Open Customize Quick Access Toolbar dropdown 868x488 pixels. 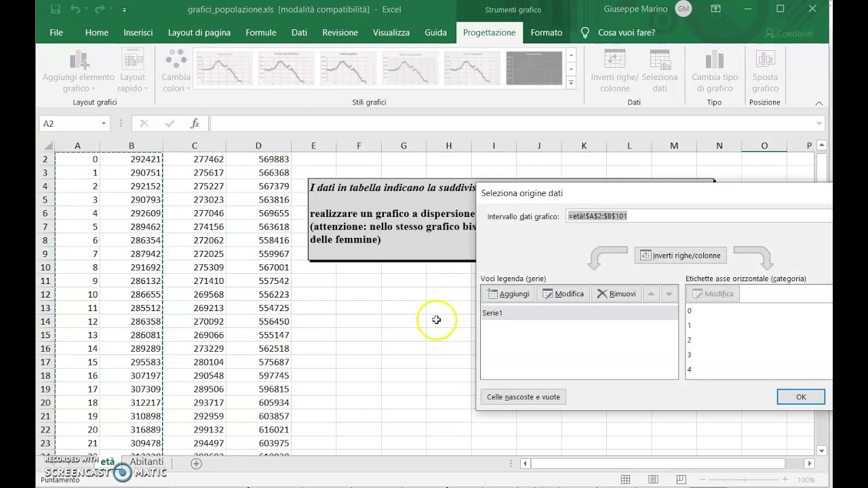coord(124,10)
